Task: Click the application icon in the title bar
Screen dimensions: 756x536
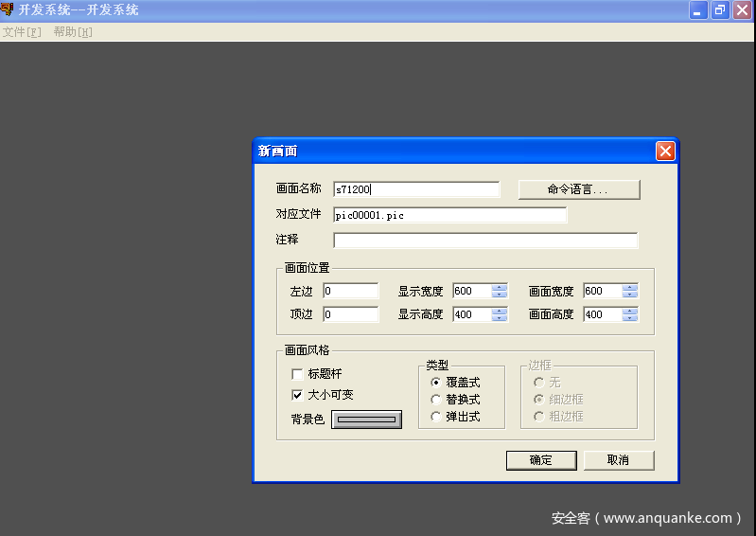Action: point(8,9)
